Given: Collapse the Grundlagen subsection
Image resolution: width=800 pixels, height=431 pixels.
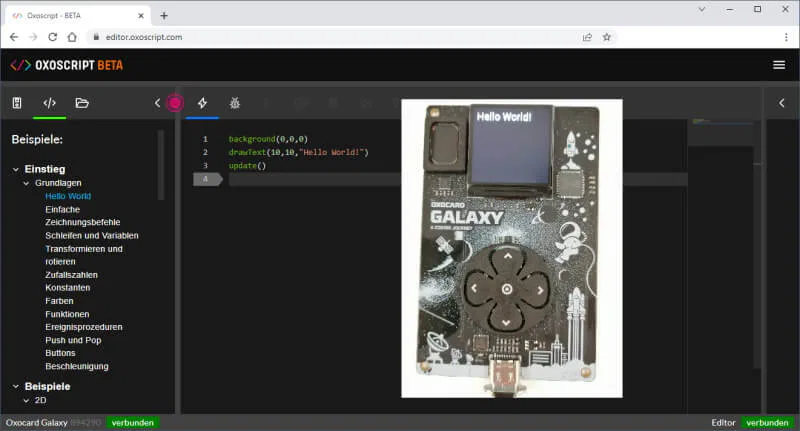Looking at the screenshot, I should point(27,184).
